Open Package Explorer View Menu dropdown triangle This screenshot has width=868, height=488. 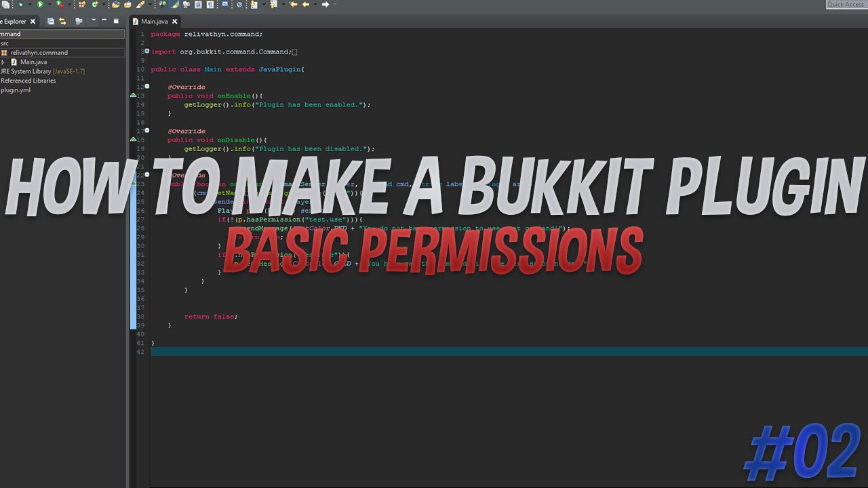[x=94, y=20]
